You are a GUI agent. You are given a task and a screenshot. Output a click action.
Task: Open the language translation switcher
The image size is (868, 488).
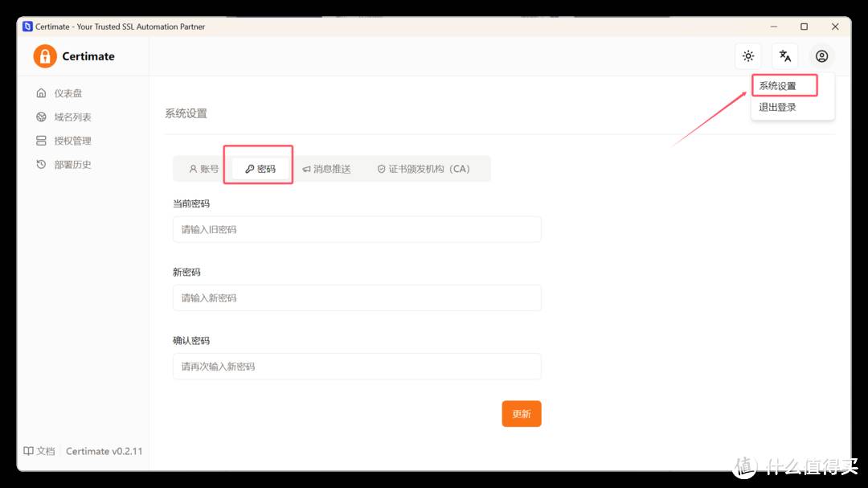pos(784,56)
